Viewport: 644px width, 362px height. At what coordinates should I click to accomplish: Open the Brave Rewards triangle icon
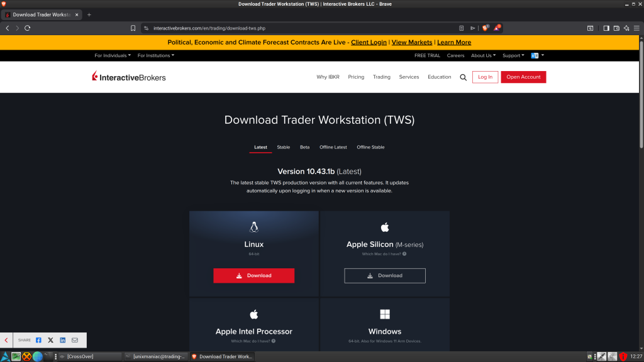point(497,28)
